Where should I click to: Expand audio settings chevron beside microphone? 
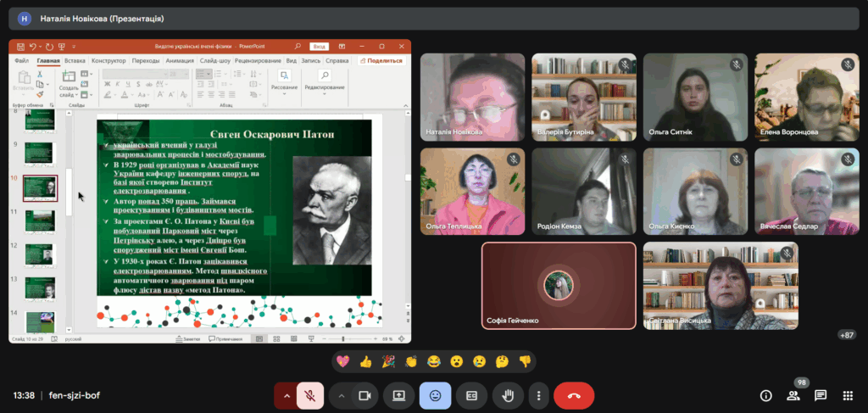pos(287,395)
